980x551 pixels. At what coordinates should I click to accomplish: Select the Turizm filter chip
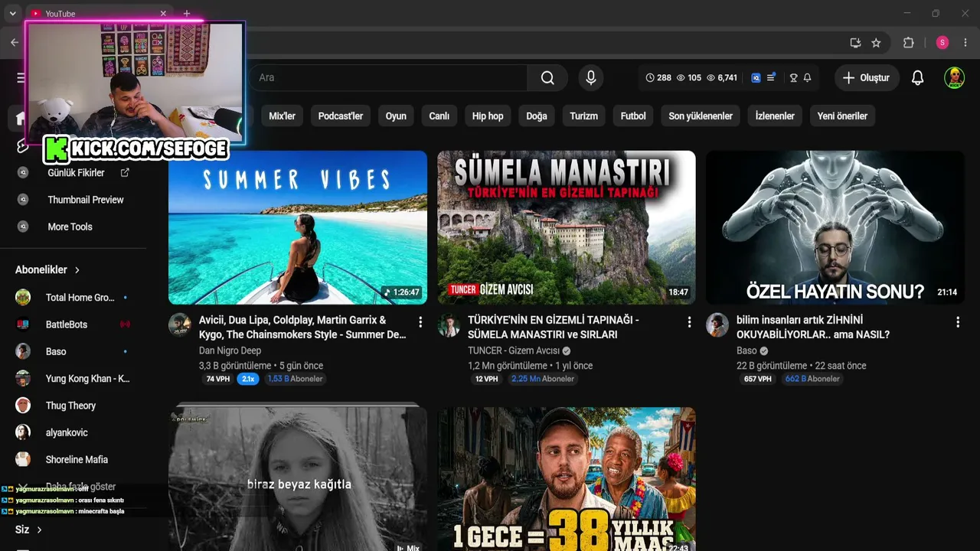583,116
